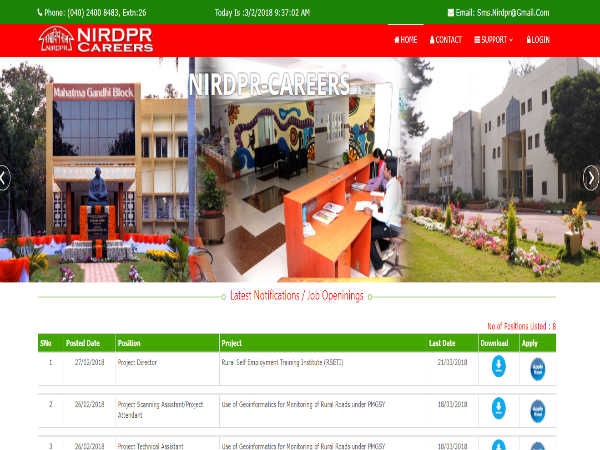600x450 pixels.
Task: Apply now for Project Director position
Action: pyautogui.click(x=538, y=369)
